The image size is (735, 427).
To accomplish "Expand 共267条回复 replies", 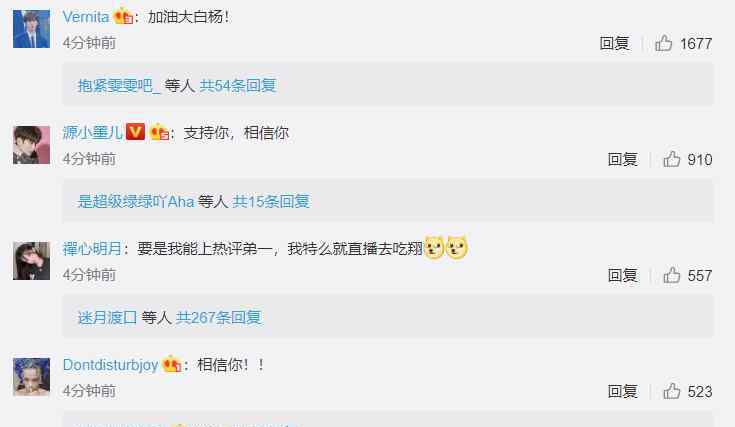I will coord(218,317).
